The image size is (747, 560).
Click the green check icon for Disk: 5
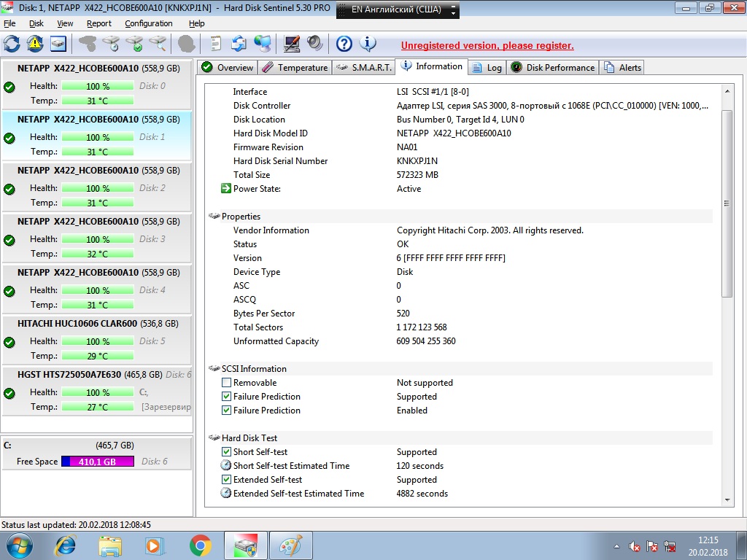coord(9,343)
